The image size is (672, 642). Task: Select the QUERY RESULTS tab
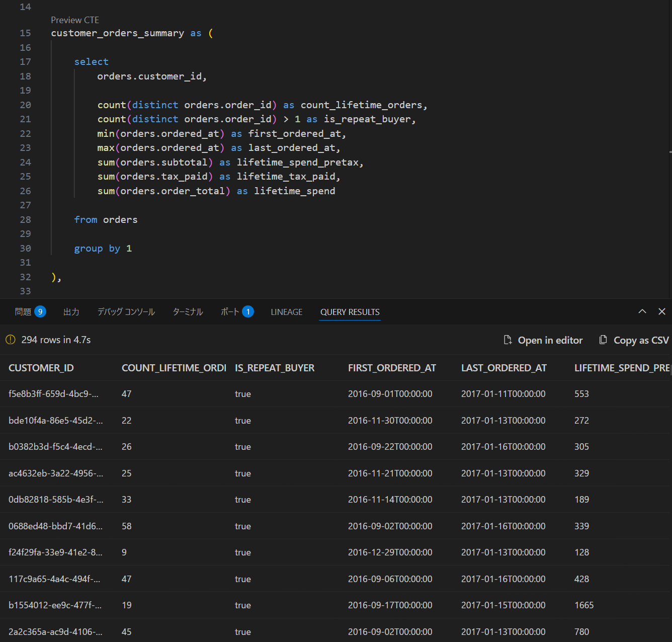[x=350, y=312]
